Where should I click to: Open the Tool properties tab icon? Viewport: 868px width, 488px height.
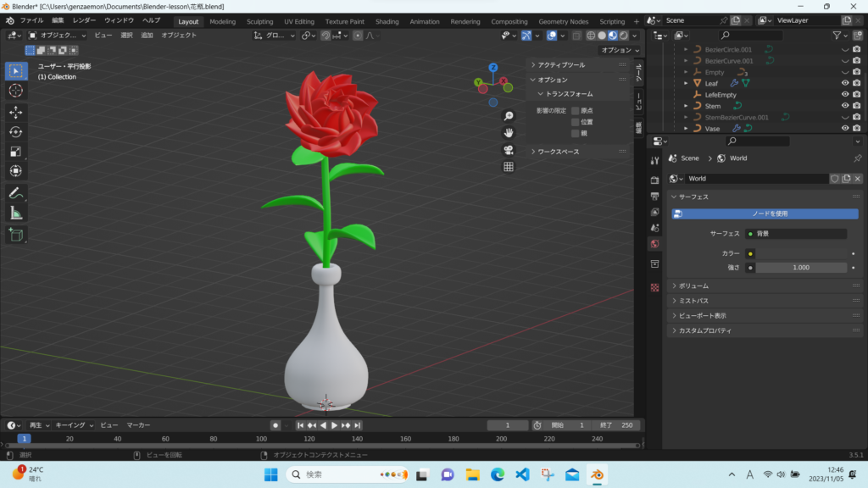[x=655, y=160]
